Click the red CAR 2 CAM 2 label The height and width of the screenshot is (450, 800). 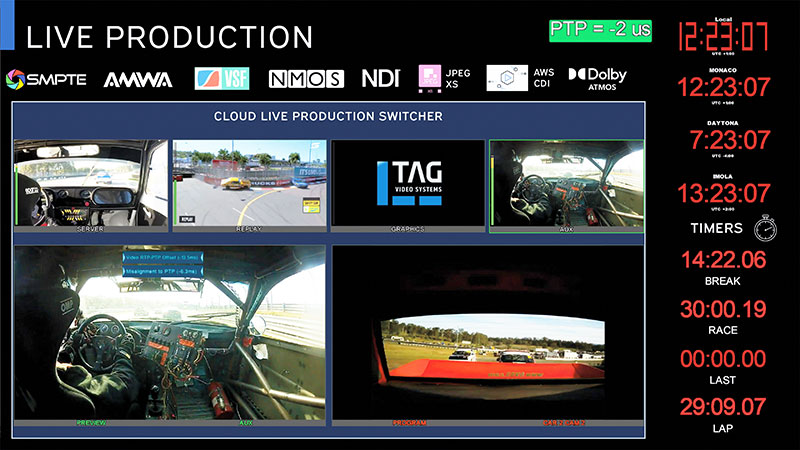click(564, 423)
